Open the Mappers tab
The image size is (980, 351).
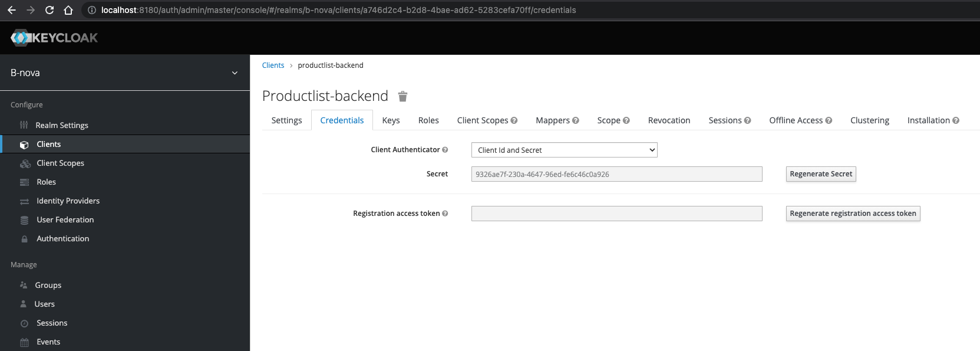pos(557,120)
